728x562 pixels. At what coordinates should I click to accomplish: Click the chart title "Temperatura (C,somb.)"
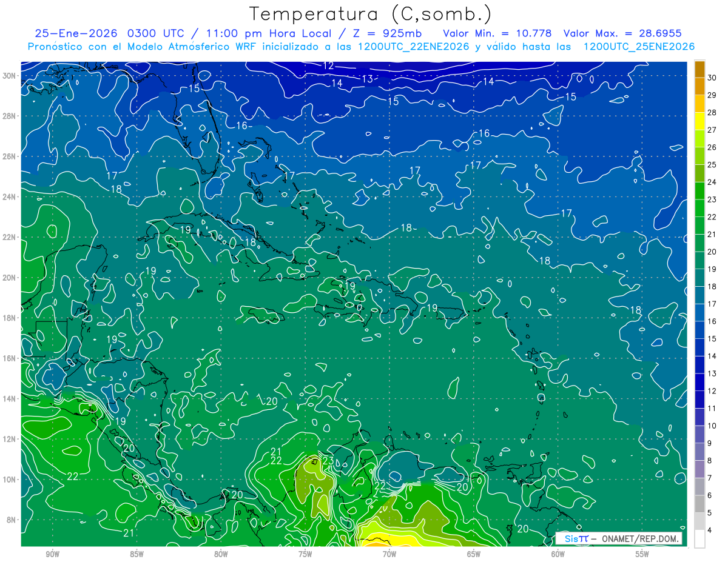371,14
